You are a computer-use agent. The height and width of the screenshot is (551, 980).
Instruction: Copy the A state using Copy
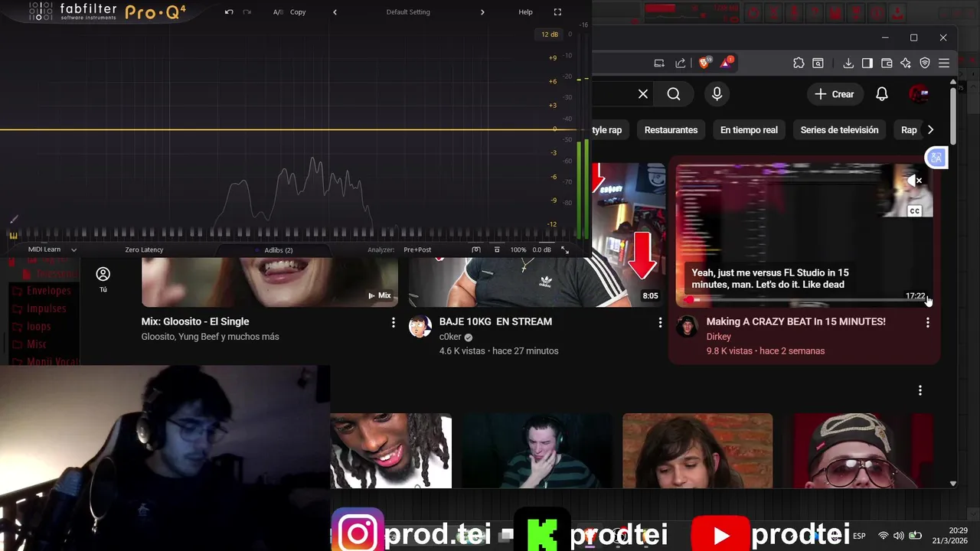298,12
